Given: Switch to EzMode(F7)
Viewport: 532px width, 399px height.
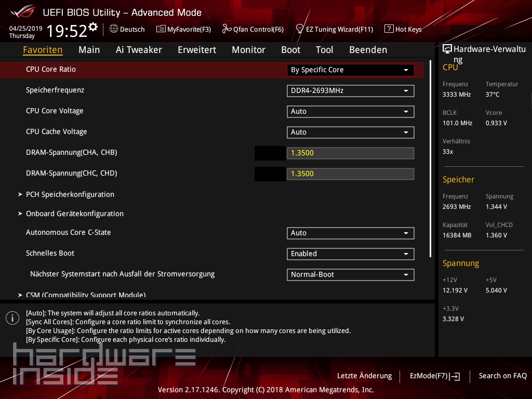Looking at the screenshot, I should [x=434, y=376].
